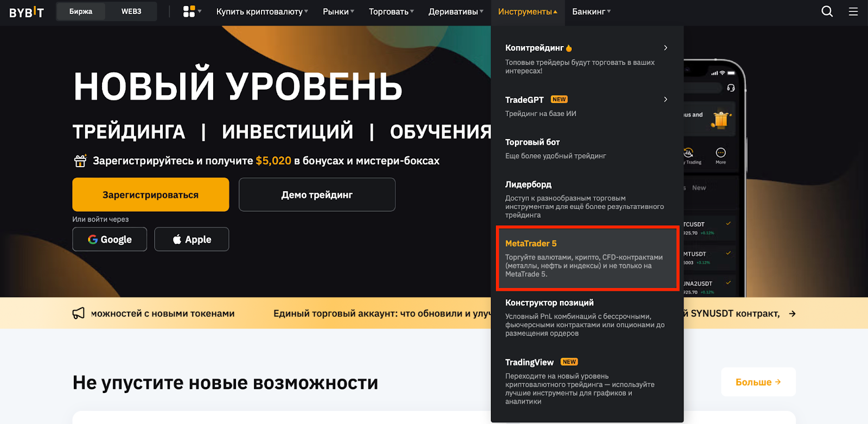Viewport: 868px width, 424px height.
Task: Click the NEW badge beside TradingView
Action: (569, 362)
